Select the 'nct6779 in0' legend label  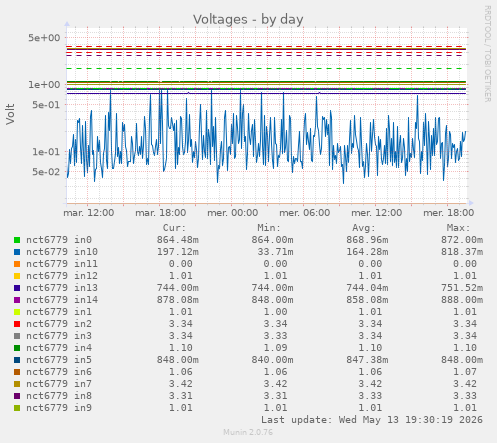pos(59,240)
